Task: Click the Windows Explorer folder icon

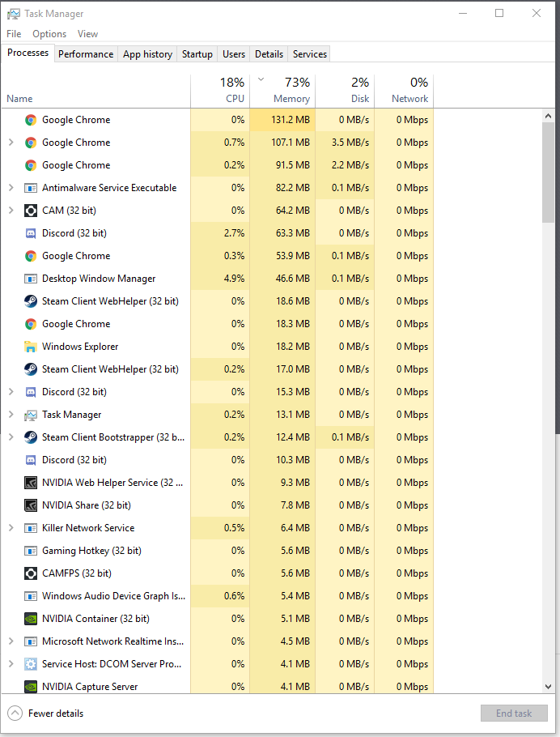Action: pyautogui.click(x=31, y=347)
